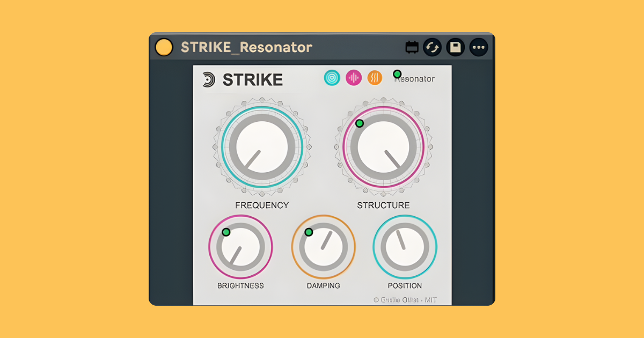
Task: Click the green dot on BRIGHTNESS knob
Action: (x=226, y=232)
